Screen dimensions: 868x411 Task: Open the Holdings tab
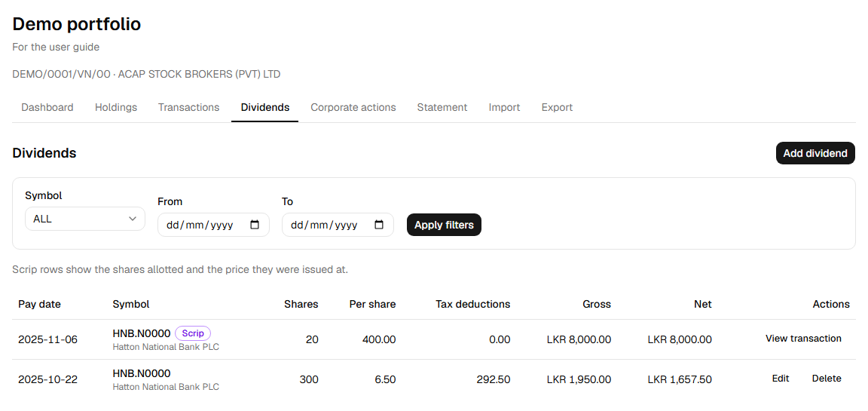pyautogui.click(x=116, y=107)
